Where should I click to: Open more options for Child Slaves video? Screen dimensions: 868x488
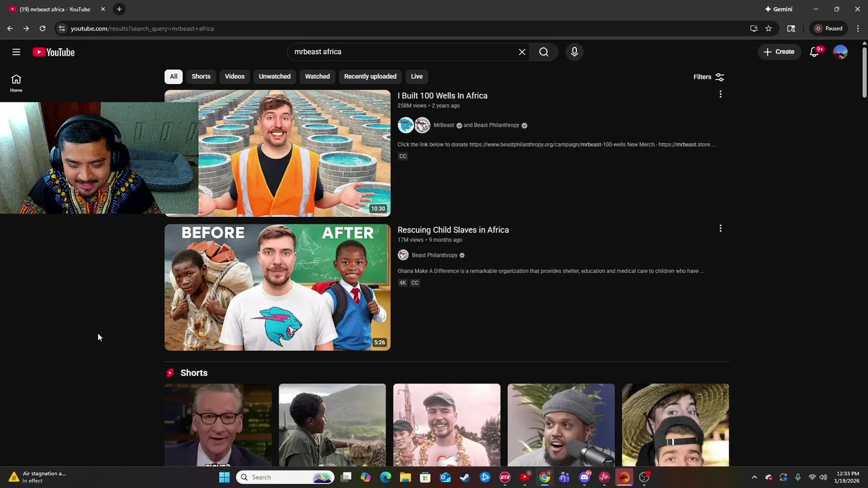(720, 228)
